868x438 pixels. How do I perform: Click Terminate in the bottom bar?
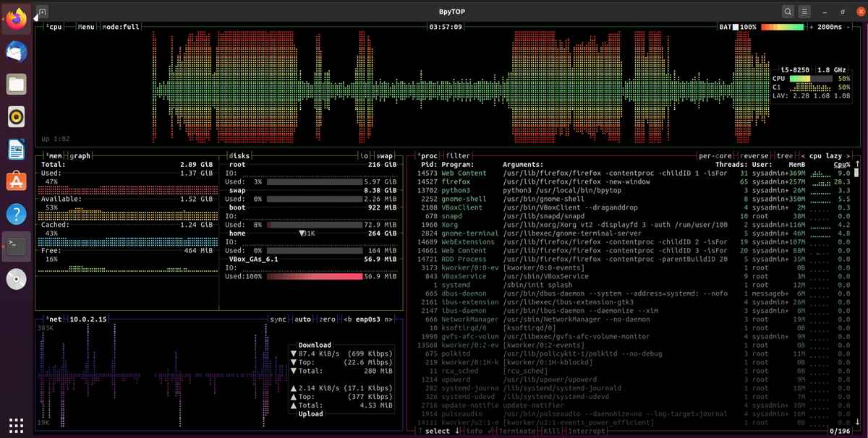click(x=519, y=431)
